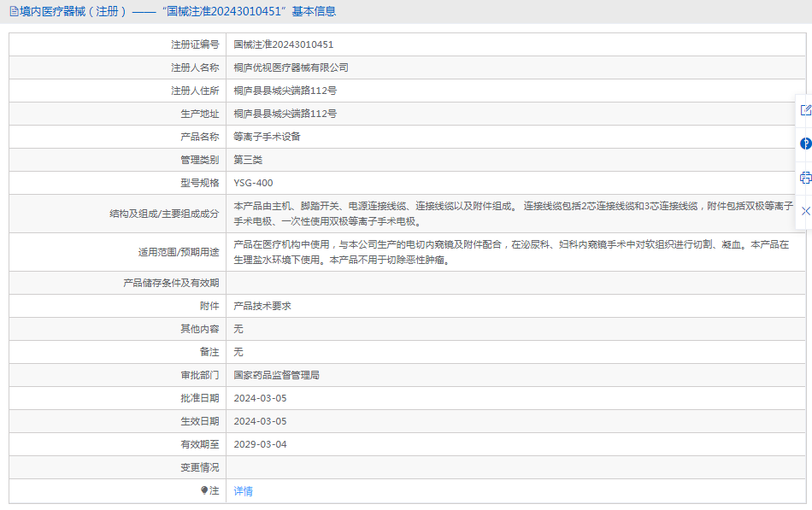812x510 pixels.
Task: Click the 适用范围 description starting 产品在医疗机构中使用
Action: [511, 252]
